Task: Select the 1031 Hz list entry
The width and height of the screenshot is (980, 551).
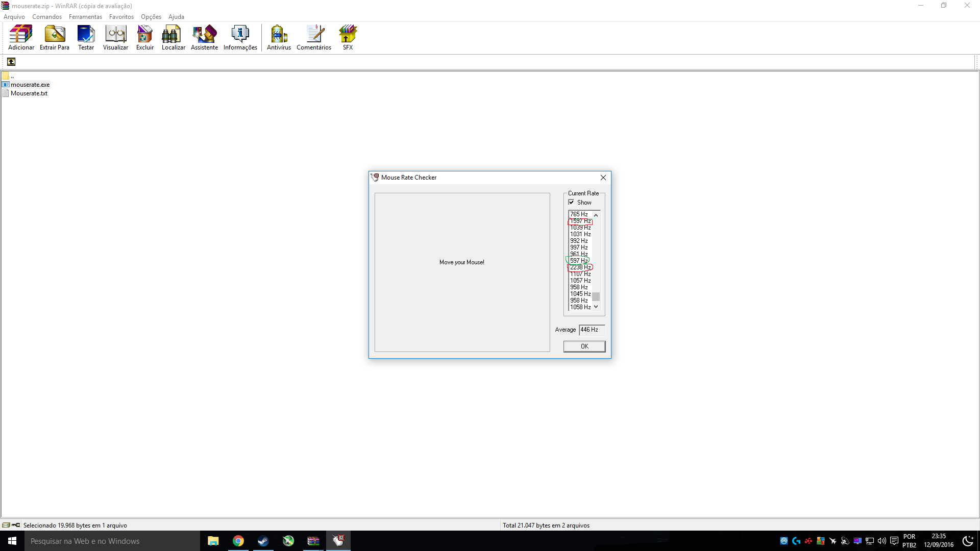Action: [x=580, y=234]
